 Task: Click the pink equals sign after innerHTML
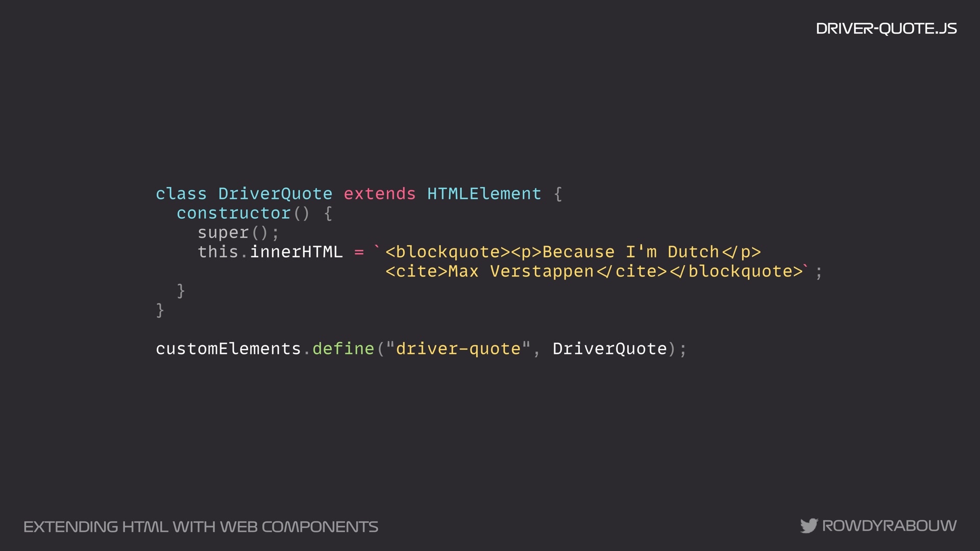pyautogui.click(x=359, y=252)
